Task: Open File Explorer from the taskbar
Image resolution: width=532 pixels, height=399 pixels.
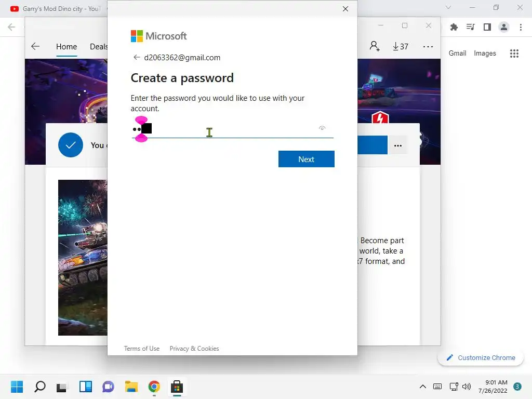Action: pos(131,387)
